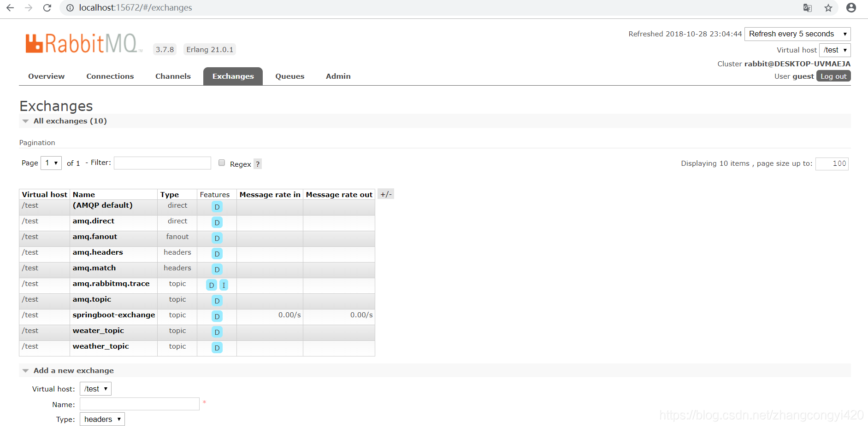Screen dimensions: 868x426
Task: Open the refresh interval dropdown
Action: click(x=797, y=34)
